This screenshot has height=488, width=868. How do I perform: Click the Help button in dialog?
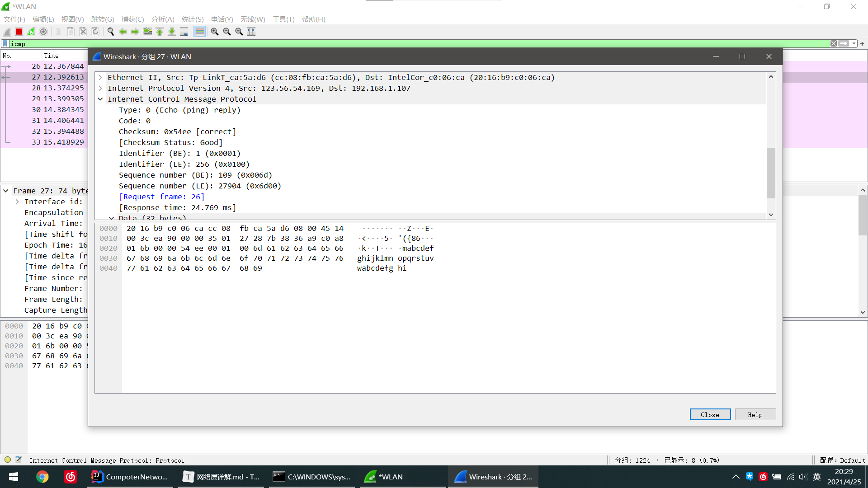755,415
